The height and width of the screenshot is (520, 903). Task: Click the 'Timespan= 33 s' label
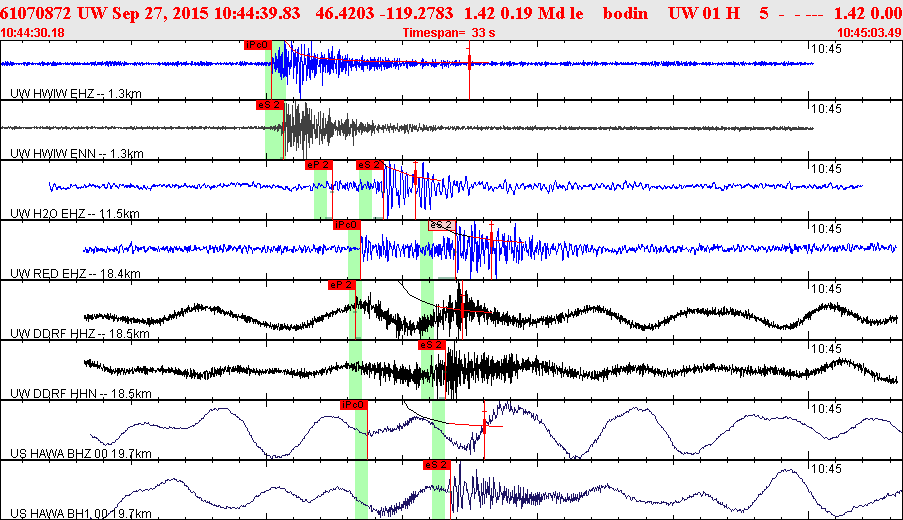point(449,32)
